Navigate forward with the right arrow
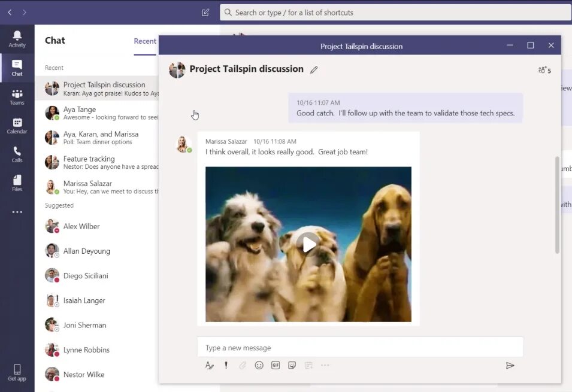The height and width of the screenshot is (392, 572). (x=24, y=13)
